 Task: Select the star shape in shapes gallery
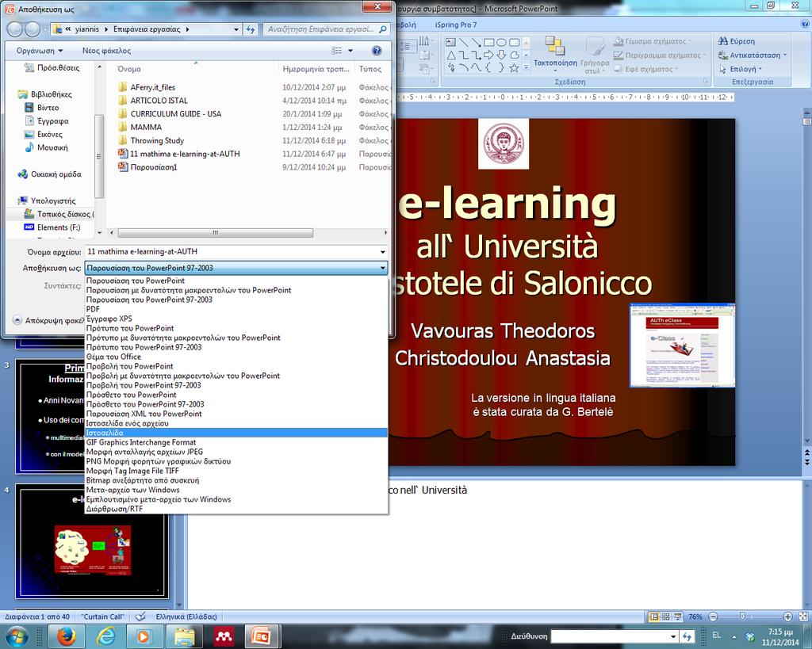click(x=514, y=68)
